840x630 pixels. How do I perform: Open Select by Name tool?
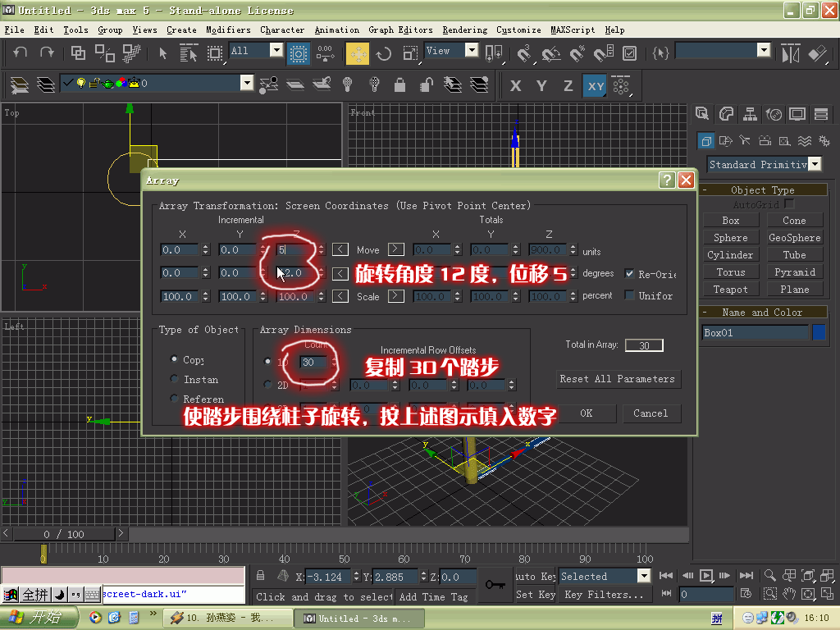[188, 52]
